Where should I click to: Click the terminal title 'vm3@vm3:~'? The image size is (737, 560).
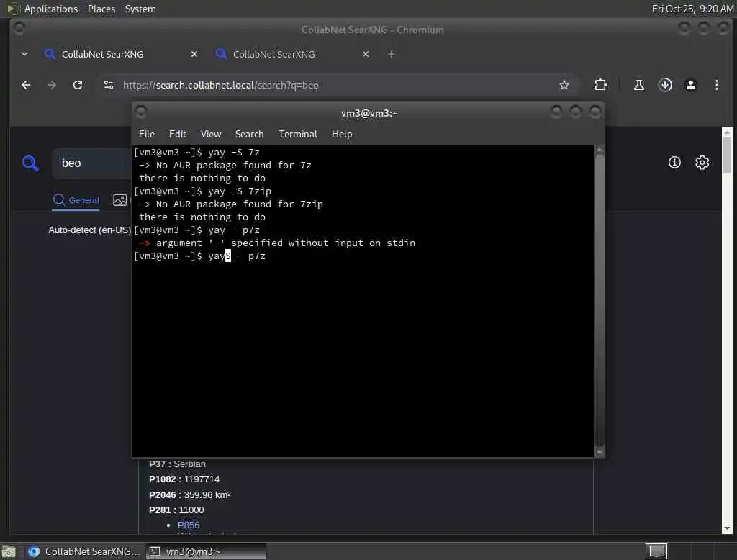tap(369, 113)
